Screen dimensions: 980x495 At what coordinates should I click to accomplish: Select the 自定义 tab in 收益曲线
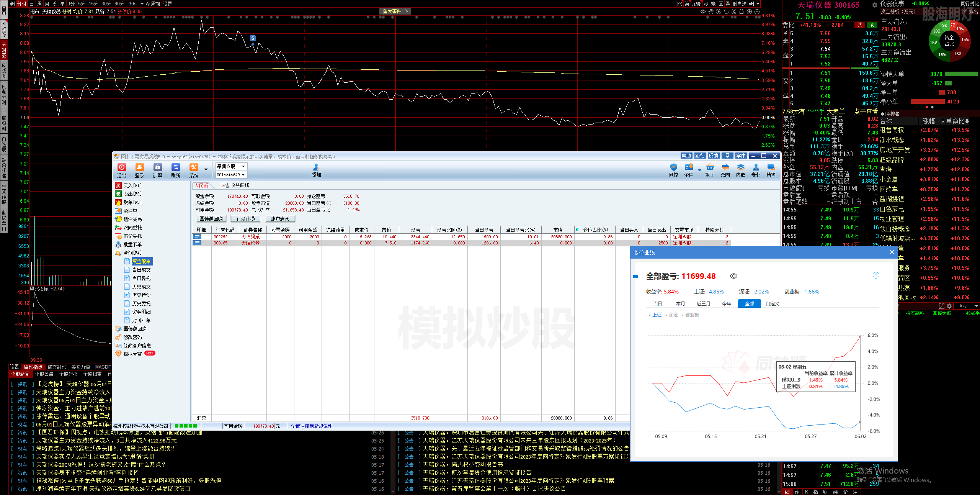(772, 303)
